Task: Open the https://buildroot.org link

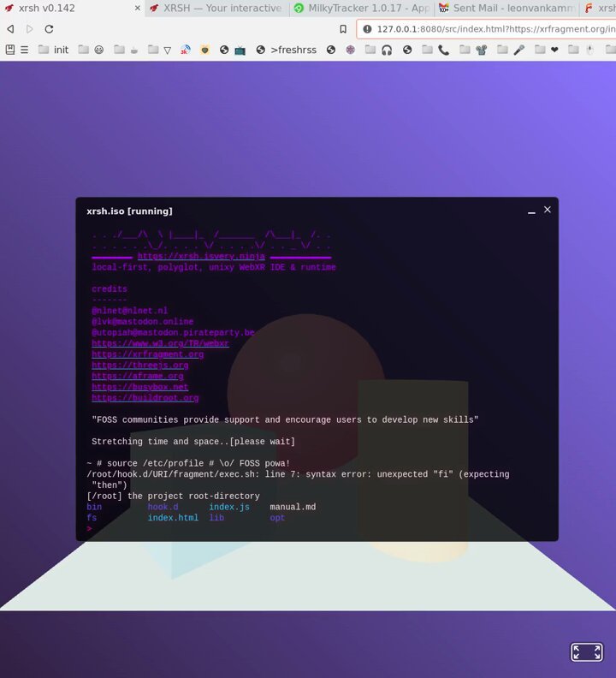Action: 145,398
